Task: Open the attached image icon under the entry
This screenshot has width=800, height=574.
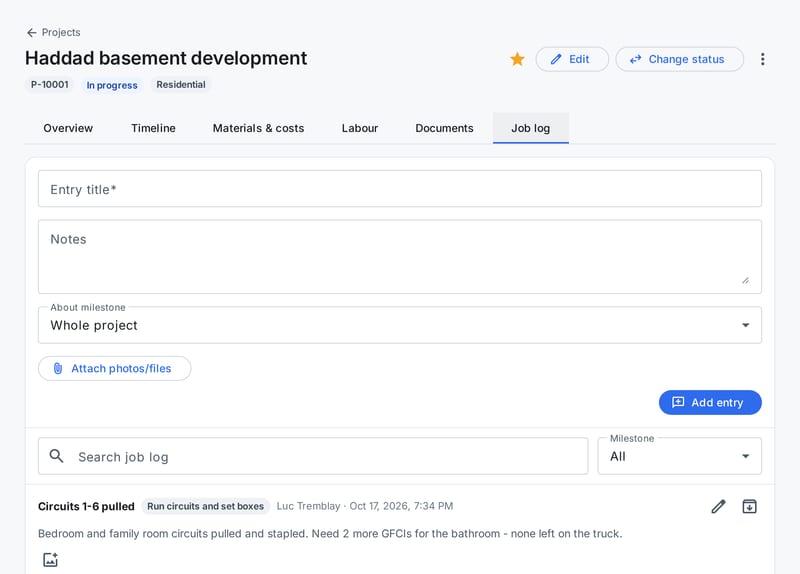Action: coord(51,560)
